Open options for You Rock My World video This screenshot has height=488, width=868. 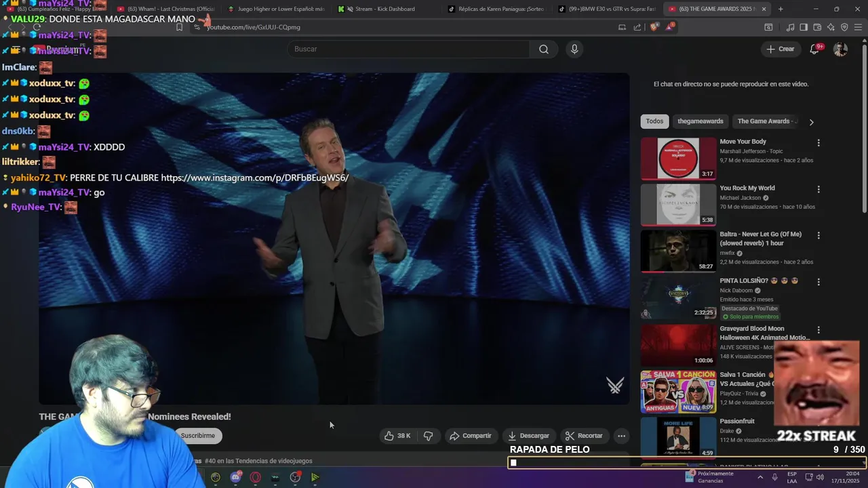coord(818,189)
